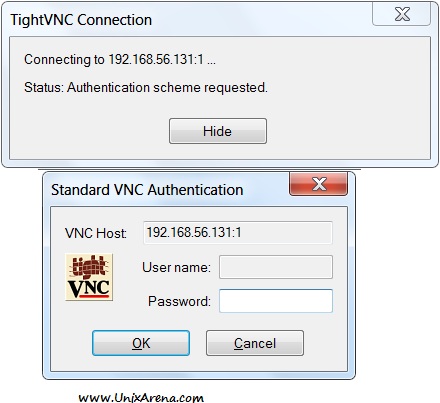Click the 'User name:' label
This screenshot has width=440, height=403.
coord(176,267)
